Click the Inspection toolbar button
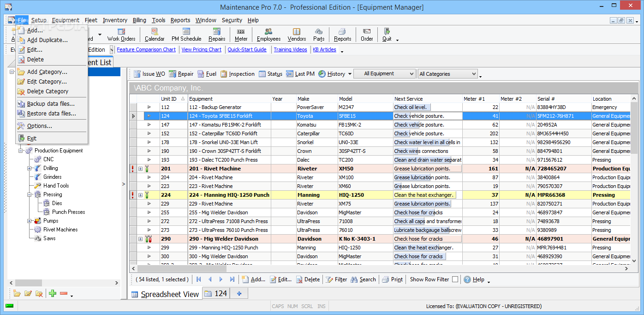The height and width of the screenshot is (315, 644). click(x=237, y=74)
